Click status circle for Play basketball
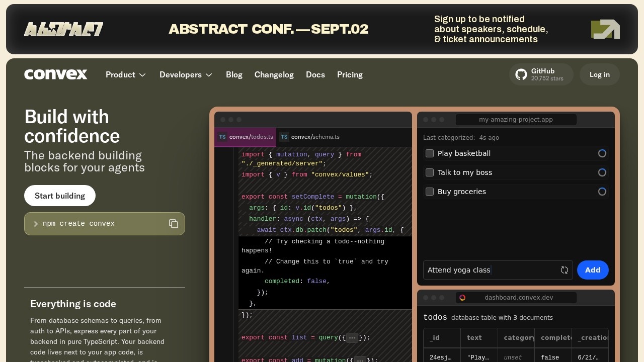The height and width of the screenshot is (362, 644). [x=602, y=153]
